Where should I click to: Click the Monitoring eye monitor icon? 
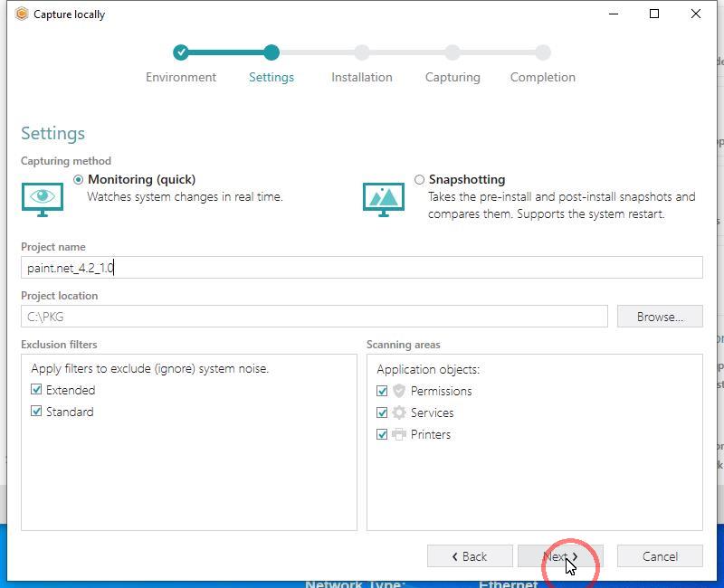(x=43, y=198)
